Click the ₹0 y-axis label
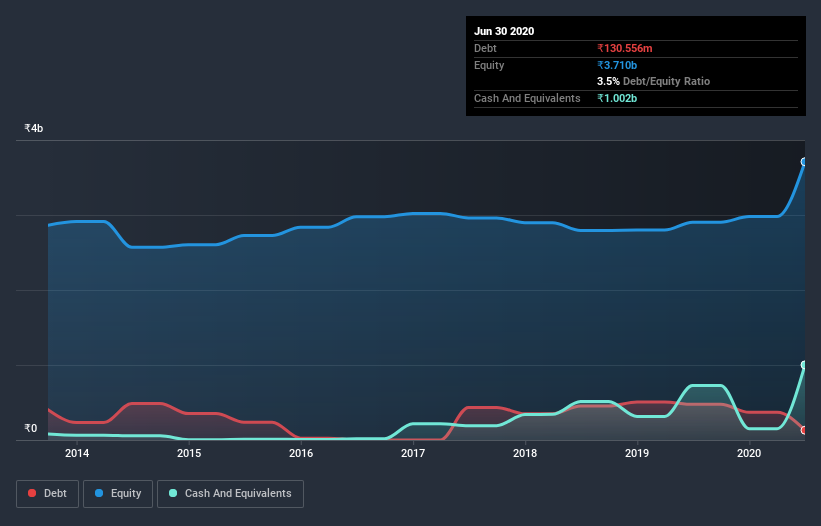 click(31, 428)
